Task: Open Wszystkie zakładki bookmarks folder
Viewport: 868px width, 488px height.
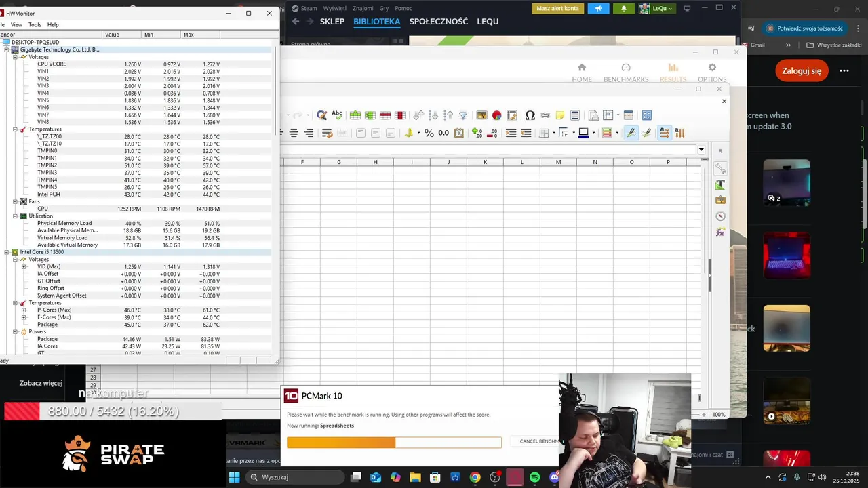Action: (x=833, y=45)
